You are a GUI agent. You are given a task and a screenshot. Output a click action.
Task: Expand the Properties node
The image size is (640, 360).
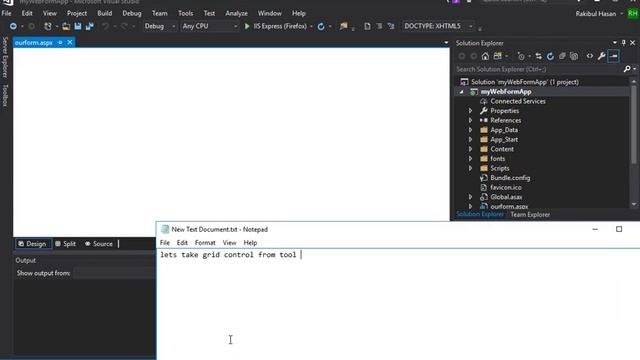pyautogui.click(x=470, y=111)
